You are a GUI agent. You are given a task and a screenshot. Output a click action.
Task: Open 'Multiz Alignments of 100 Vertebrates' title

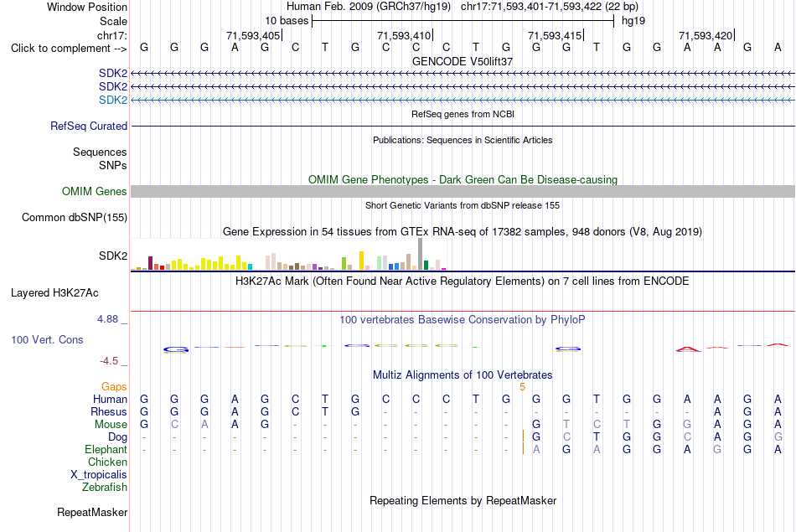pos(463,375)
